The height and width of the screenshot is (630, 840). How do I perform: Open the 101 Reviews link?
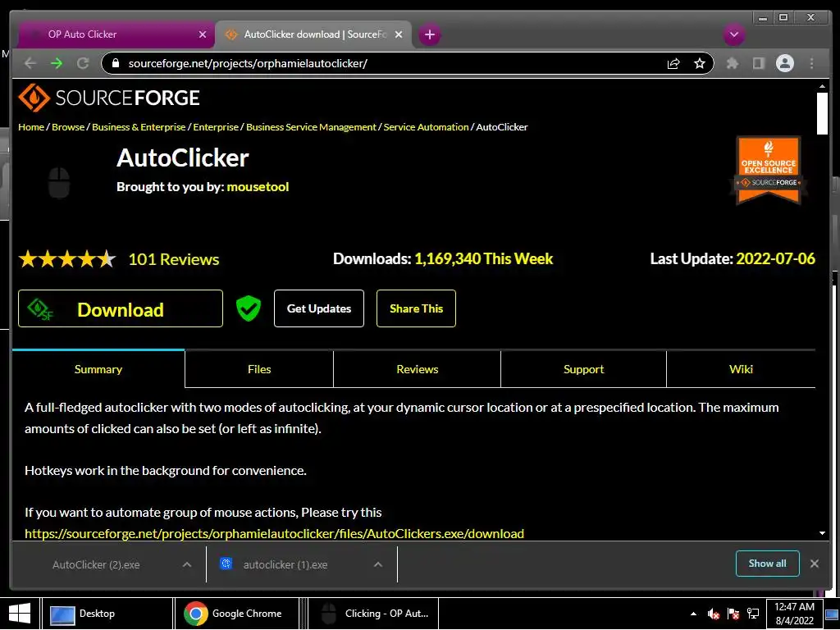174,259
